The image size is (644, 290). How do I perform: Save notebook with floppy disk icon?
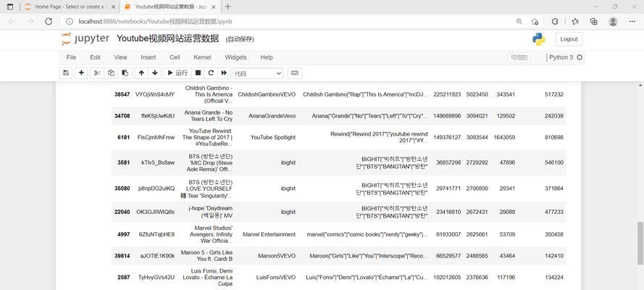click(66, 72)
